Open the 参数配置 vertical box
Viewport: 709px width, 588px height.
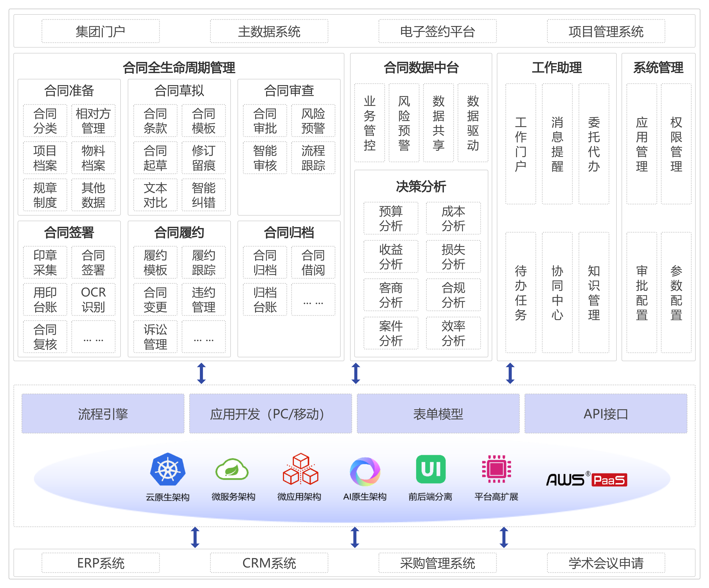[676, 292]
